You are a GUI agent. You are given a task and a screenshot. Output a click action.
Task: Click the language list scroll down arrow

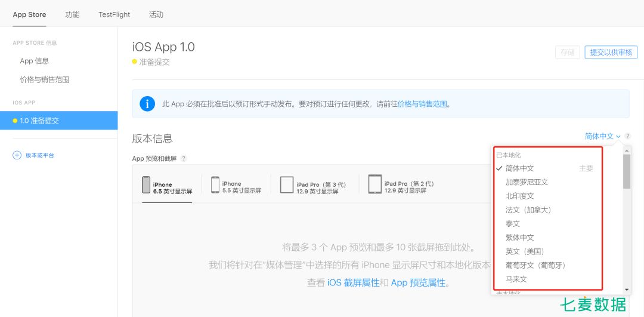coord(626,290)
